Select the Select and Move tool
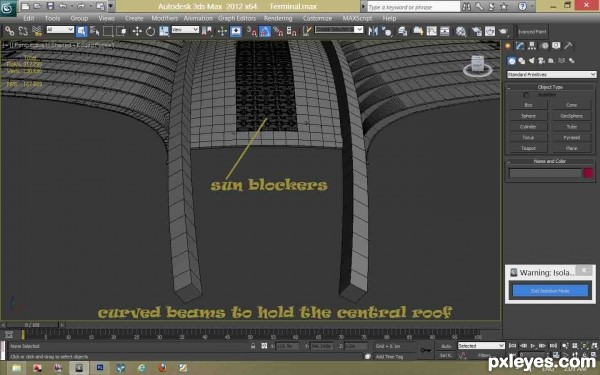Screen dimensions: 600x375 [137, 31]
